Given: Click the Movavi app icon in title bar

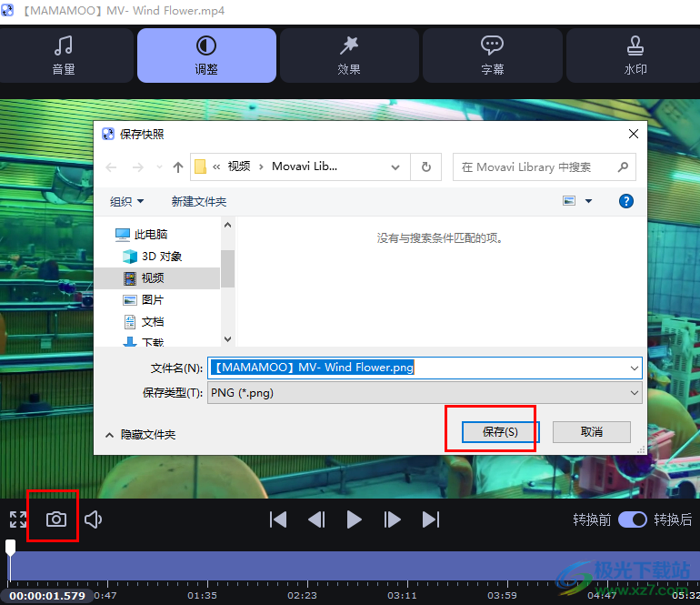Looking at the screenshot, I should pos(7,10).
